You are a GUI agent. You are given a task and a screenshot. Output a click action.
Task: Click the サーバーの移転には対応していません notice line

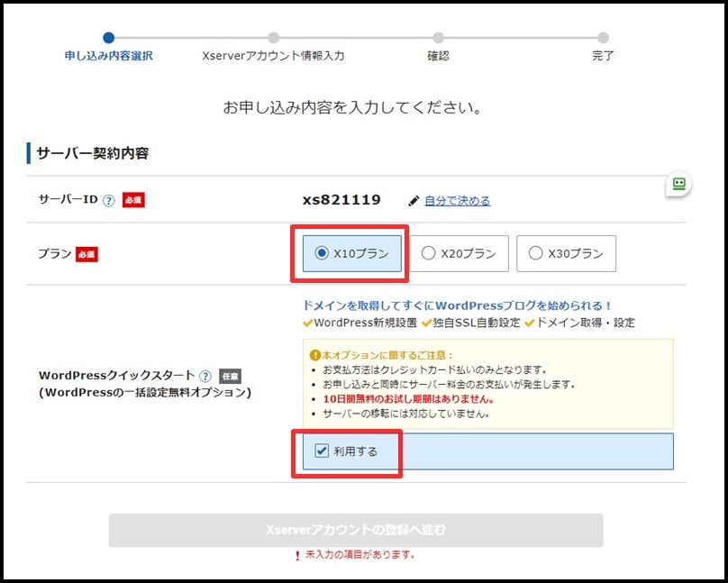tap(406, 414)
